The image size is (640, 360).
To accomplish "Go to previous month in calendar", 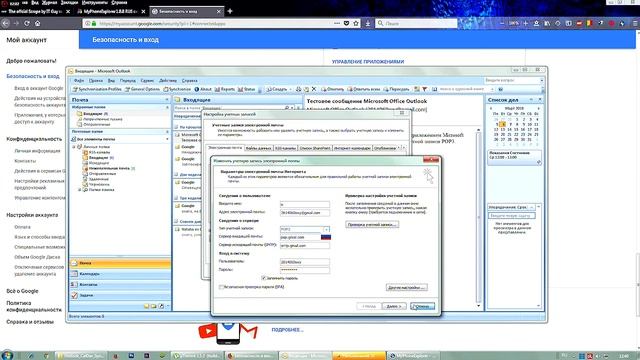I will point(491,109).
